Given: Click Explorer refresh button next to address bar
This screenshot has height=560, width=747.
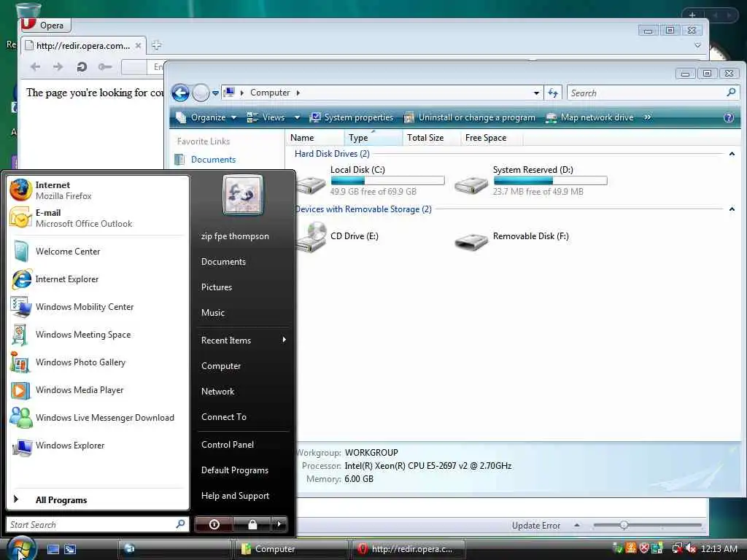Looking at the screenshot, I should coord(553,93).
